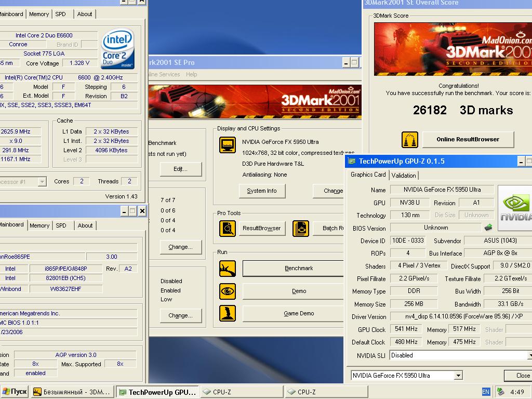Viewport: 532px width, 399px height.
Task: Click the GPU-Z BIOS save chip icon
Action: coord(488,228)
